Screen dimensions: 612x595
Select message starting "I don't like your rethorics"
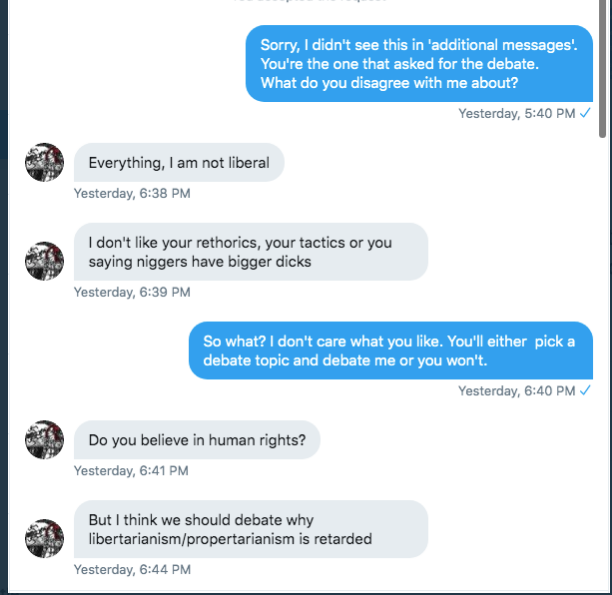250,252
